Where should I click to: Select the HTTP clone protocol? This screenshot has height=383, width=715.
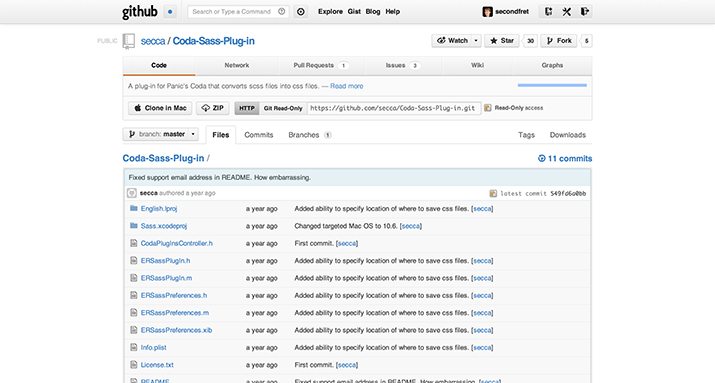pos(247,108)
